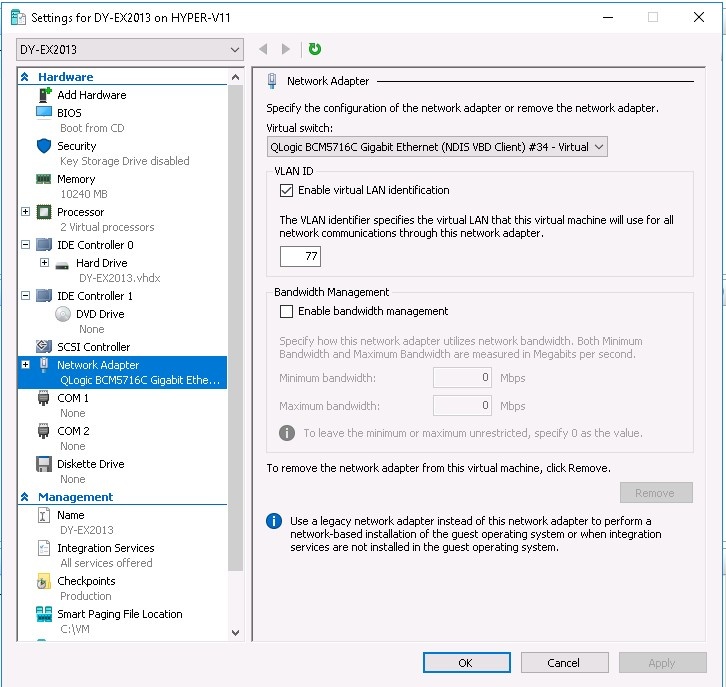Enable bandwidth management checkbox
The height and width of the screenshot is (687, 726).
point(287,311)
